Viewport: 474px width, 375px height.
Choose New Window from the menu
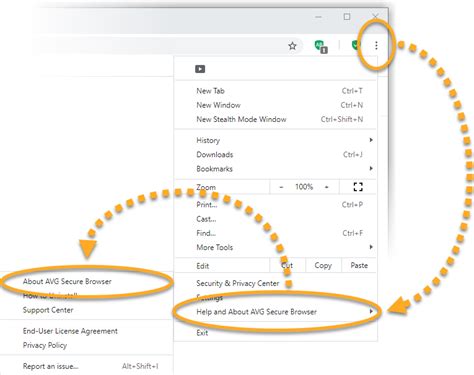(276, 105)
